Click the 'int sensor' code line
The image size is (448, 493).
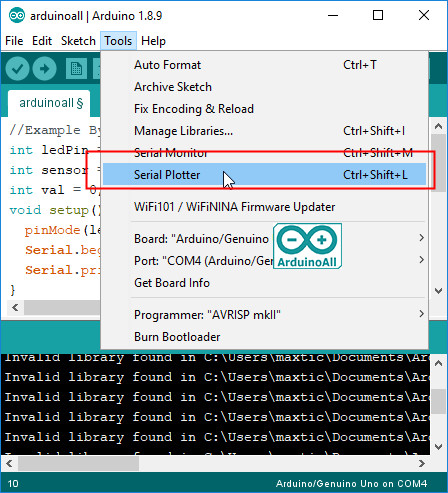[x=55, y=170]
